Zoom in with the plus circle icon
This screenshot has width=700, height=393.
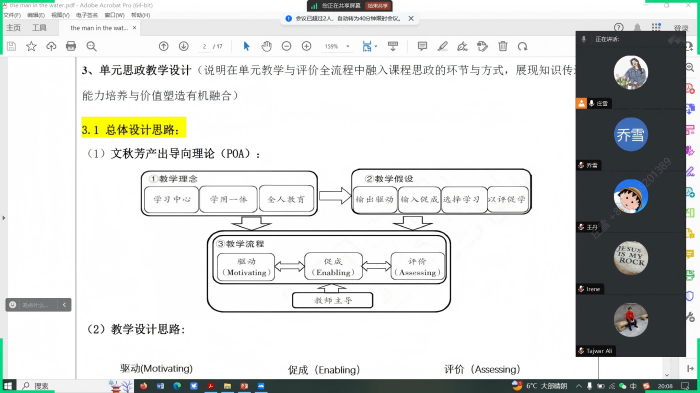[x=307, y=46]
